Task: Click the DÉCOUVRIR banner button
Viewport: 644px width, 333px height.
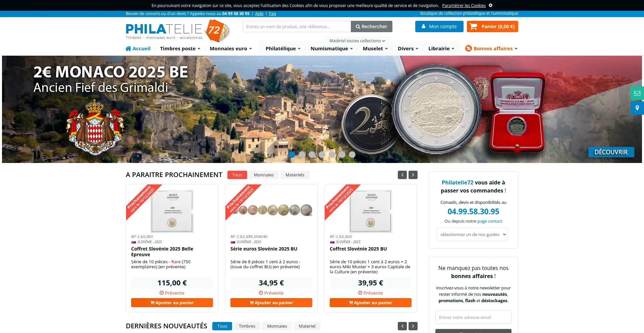Action: [611, 152]
